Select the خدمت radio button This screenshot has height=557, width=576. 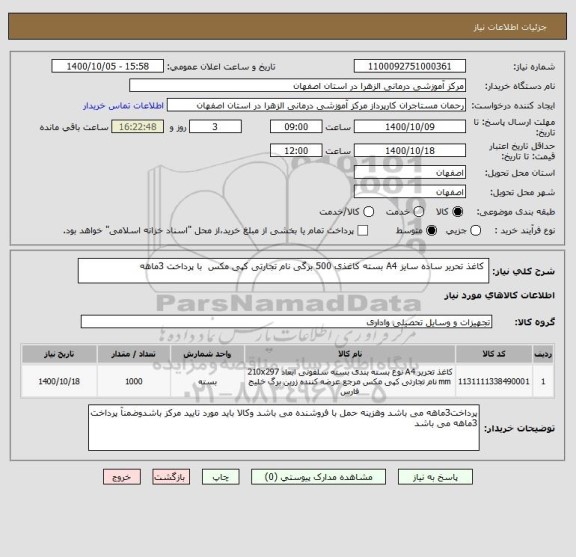pyautogui.click(x=418, y=212)
